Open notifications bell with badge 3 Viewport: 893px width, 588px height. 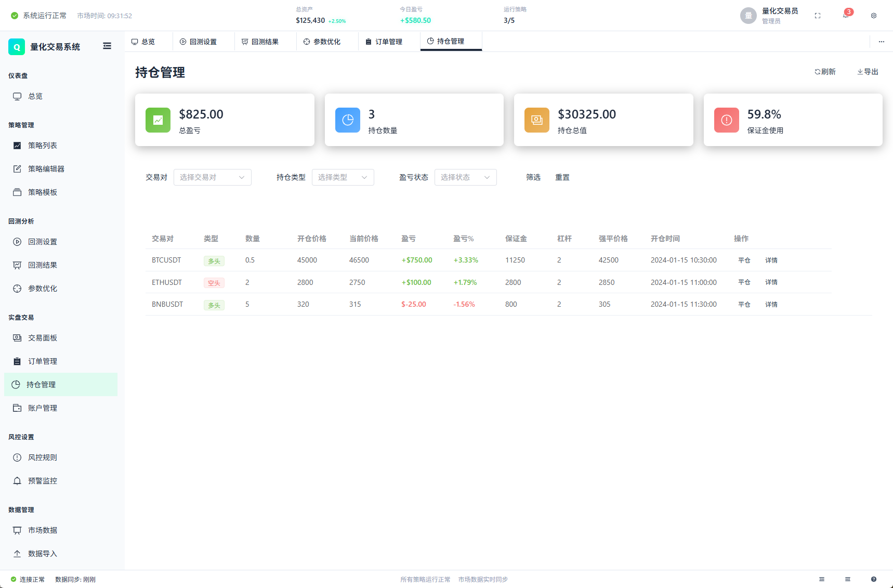coord(846,15)
